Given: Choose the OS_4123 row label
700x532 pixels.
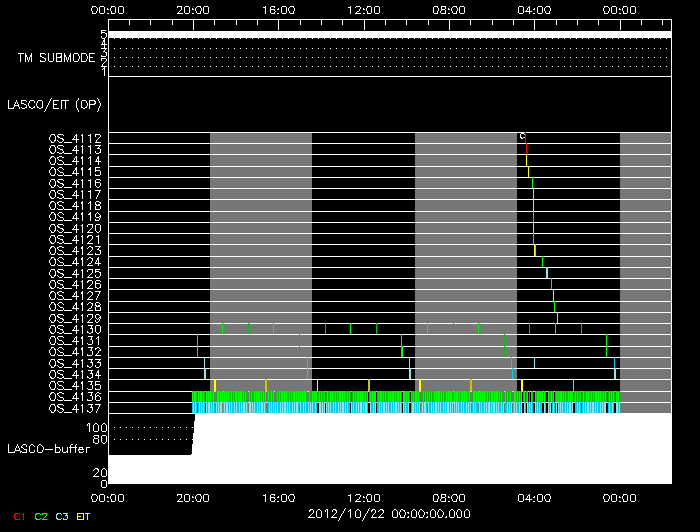Looking at the screenshot, I should click(x=75, y=250).
